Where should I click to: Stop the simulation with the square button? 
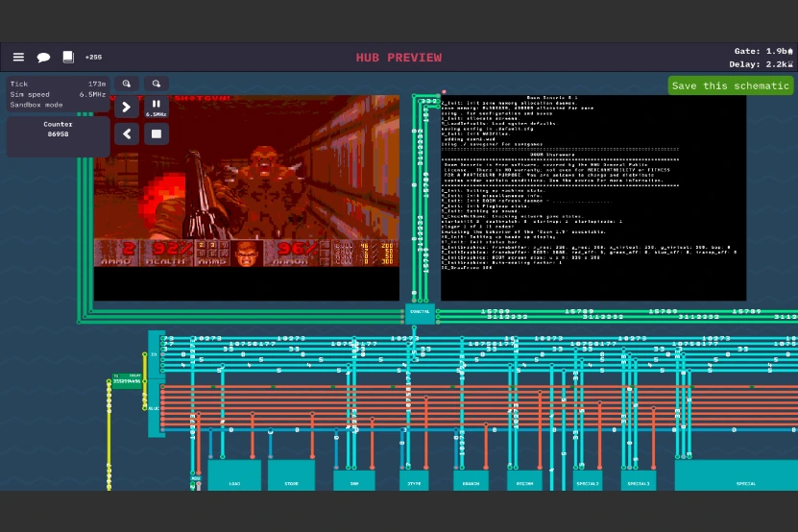(157, 133)
